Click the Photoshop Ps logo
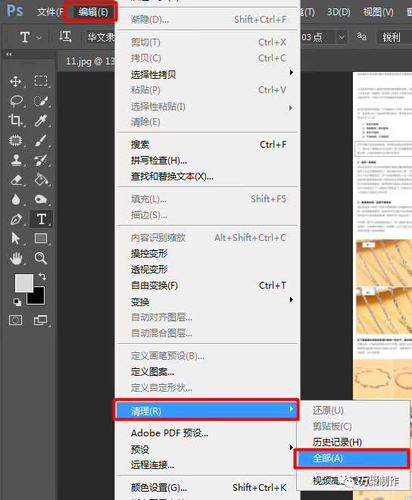 (x=15, y=11)
